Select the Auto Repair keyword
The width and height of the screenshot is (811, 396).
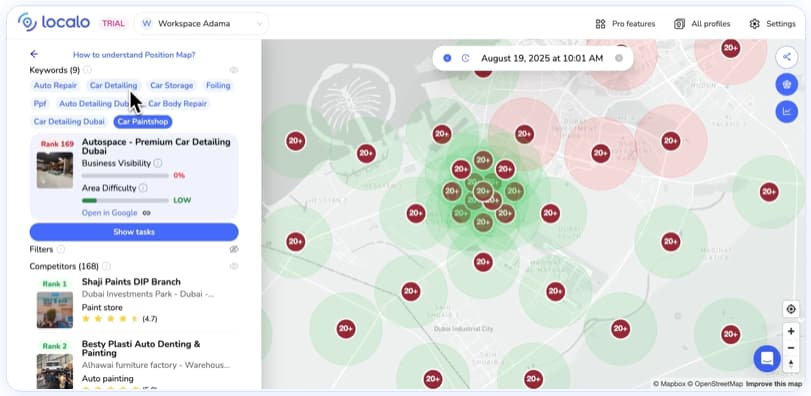(x=55, y=85)
